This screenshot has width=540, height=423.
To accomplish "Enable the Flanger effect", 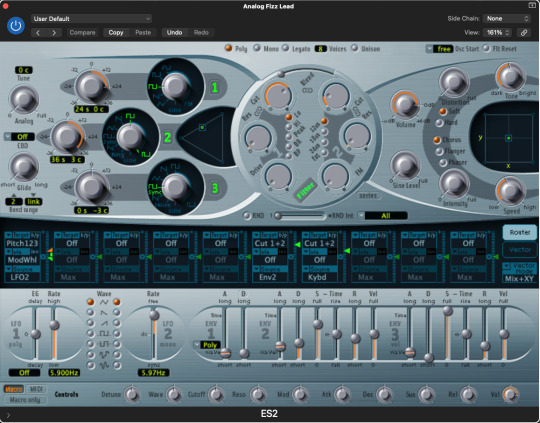I will (439, 151).
